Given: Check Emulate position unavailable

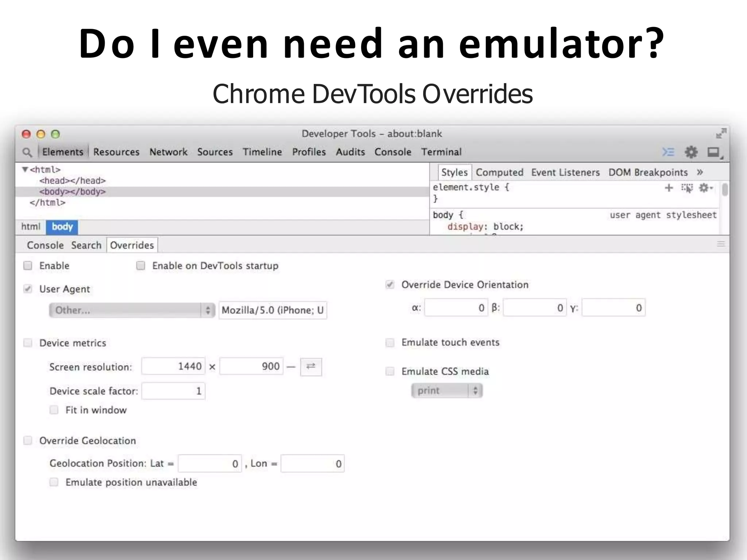Looking at the screenshot, I should [54, 482].
